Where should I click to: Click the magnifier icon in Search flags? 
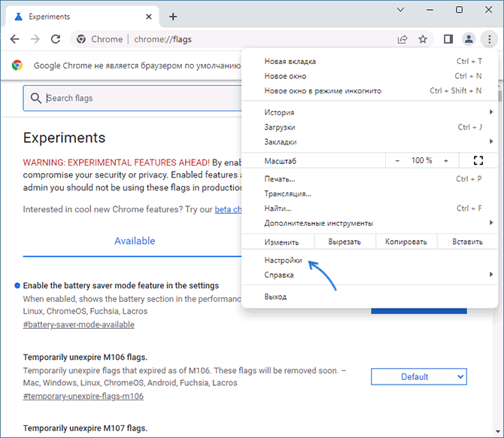[x=35, y=98]
